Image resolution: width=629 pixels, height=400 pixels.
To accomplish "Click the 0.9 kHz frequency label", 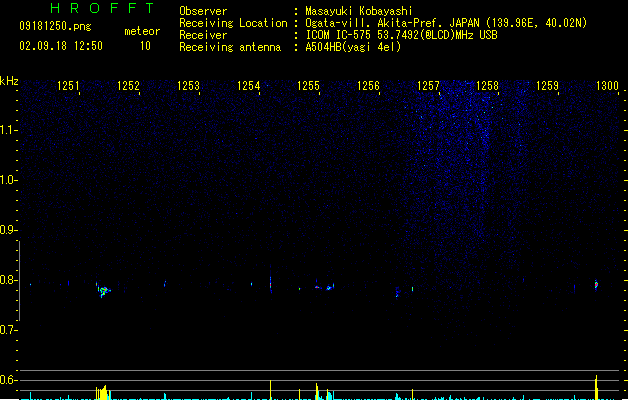I will coord(7,230).
